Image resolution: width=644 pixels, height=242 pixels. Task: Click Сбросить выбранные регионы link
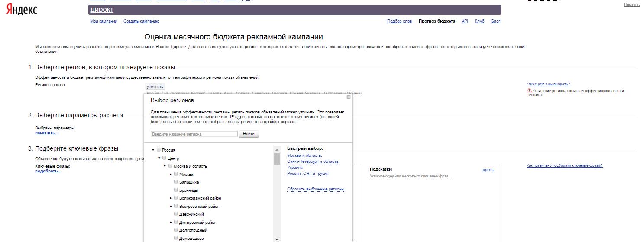(316, 189)
